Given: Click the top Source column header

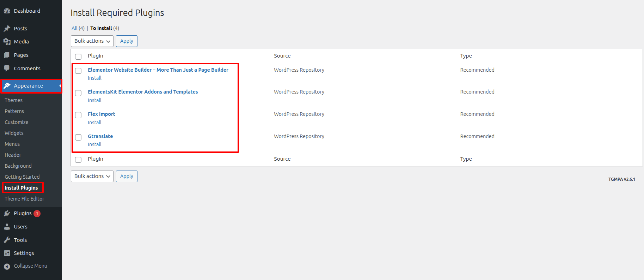Looking at the screenshot, I should tap(282, 56).
